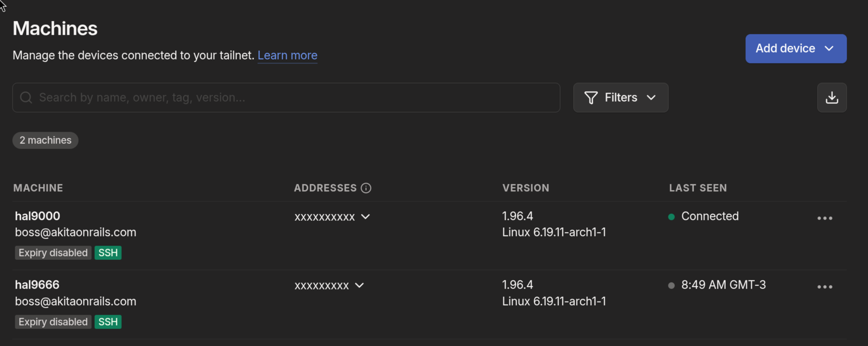Click the gray offline dot for hal9666

click(x=671, y=286)
